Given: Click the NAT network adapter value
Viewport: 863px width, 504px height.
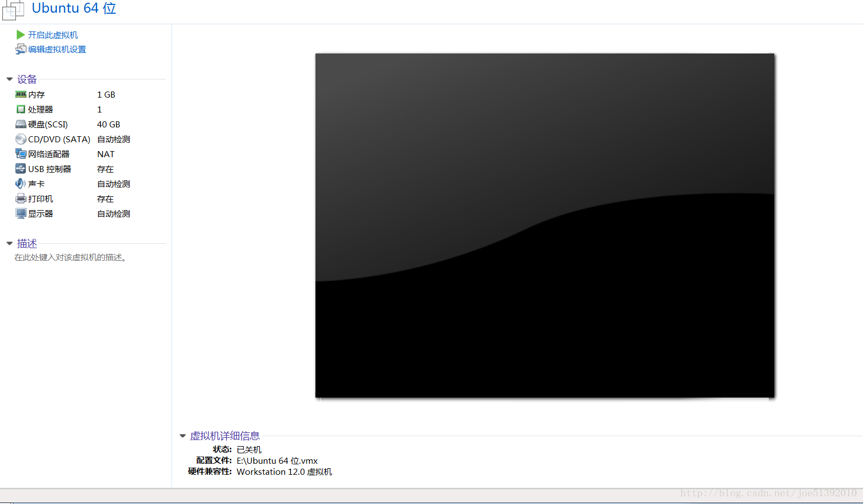Looking at the screenshot, I should [106, 154].
